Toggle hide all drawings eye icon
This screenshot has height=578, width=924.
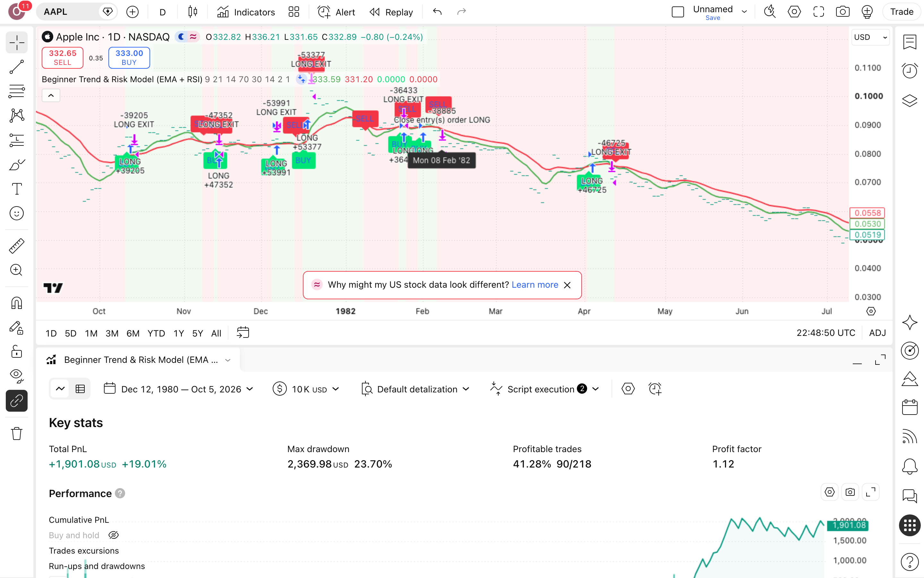(x=16, y=376)
